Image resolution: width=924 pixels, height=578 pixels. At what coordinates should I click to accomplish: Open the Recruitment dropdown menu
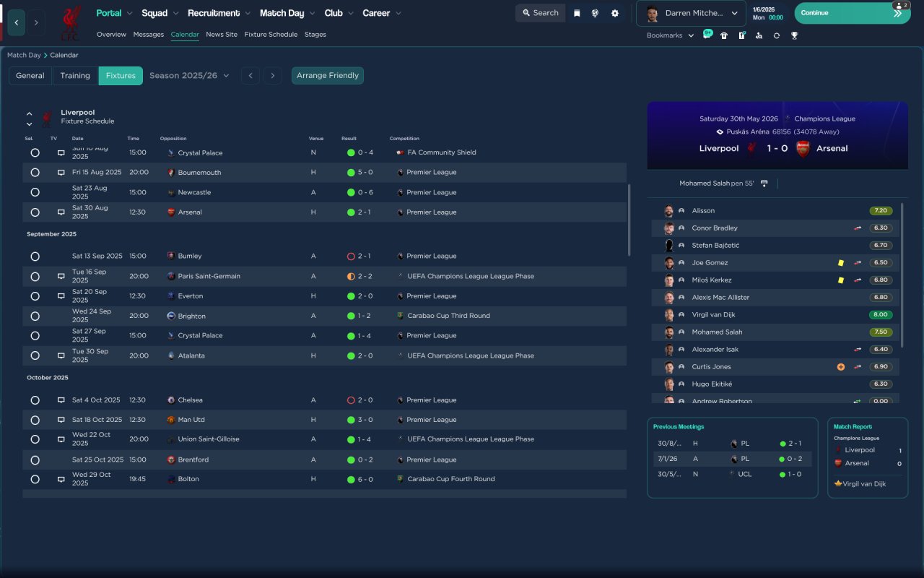tap(219, 13)
